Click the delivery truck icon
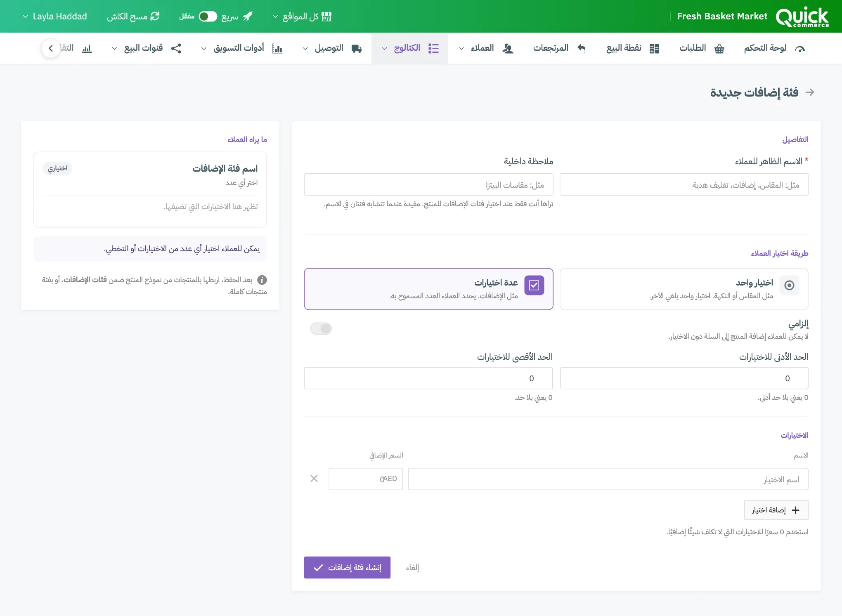Screen dimensions: 842x616 coord(357,49)
